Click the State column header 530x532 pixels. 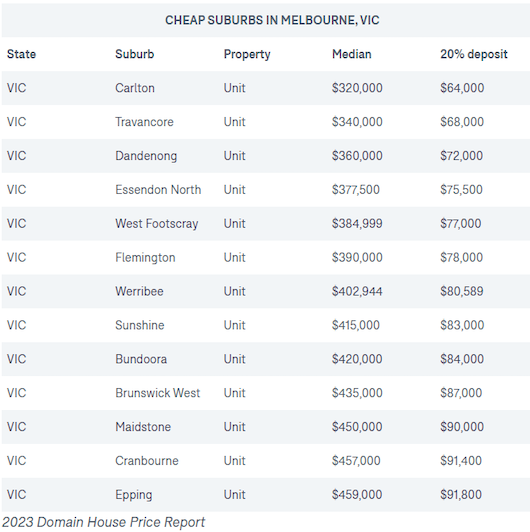click(x=21, y=54)
